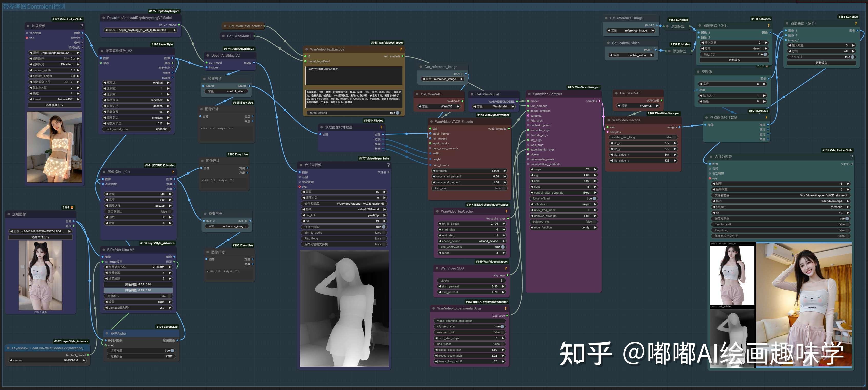Collapse WanVideo VACE Encode via its title dot
The width and height of the screenshot is (868, 390).
coord(431,122)
